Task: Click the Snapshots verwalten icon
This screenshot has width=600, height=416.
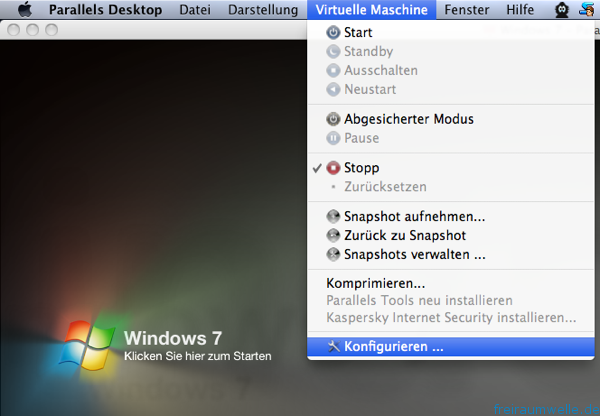Action: pos(334,254)
